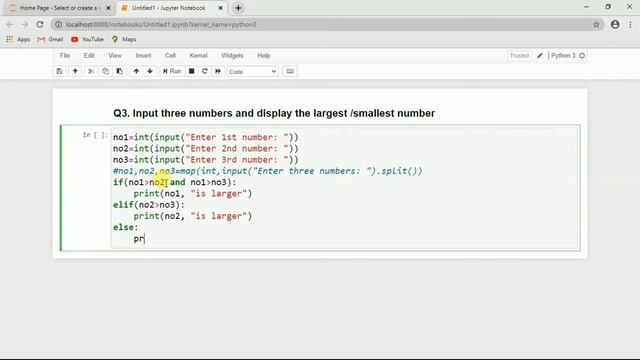This screenshot has width=640, height=360.
Task: Insert cell below with plus icon
Action: [75, 71]
